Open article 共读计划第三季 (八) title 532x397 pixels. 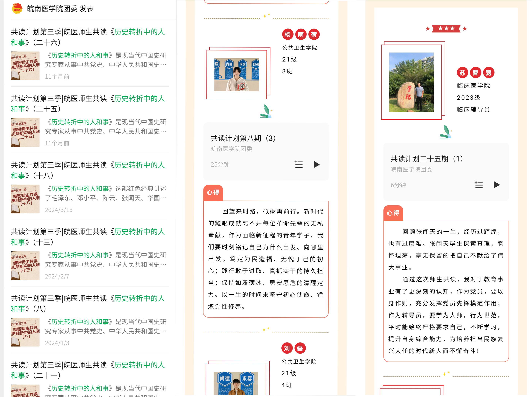point(88,304)
